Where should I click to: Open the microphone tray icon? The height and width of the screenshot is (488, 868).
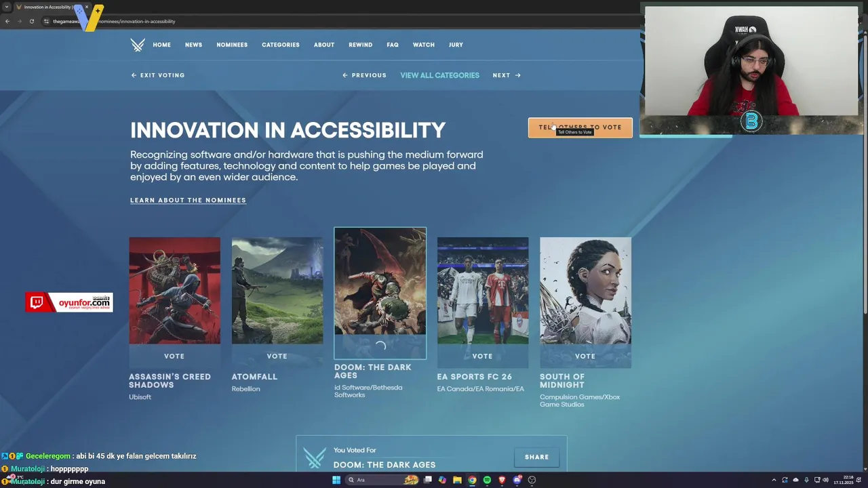coord(806,480)
